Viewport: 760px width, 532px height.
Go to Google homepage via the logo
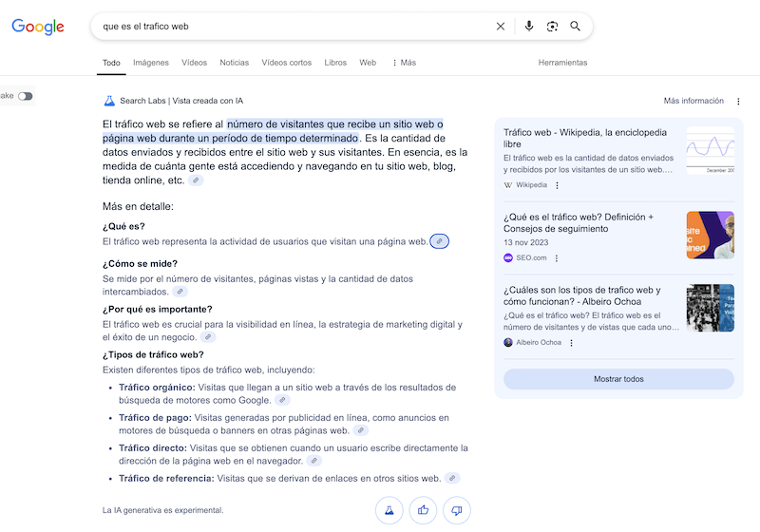(x=38, y=27)
